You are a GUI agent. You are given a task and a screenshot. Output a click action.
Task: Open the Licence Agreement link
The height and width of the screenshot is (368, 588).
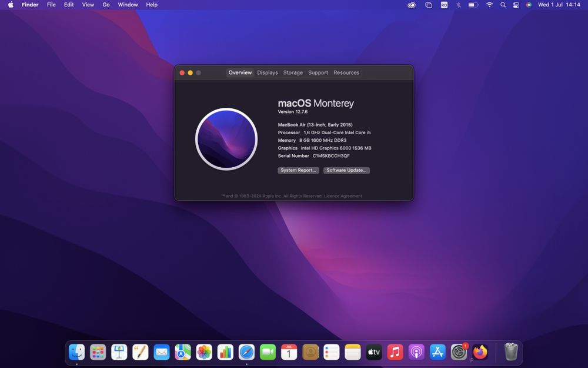pyautogui.click(x=343, y=196)
